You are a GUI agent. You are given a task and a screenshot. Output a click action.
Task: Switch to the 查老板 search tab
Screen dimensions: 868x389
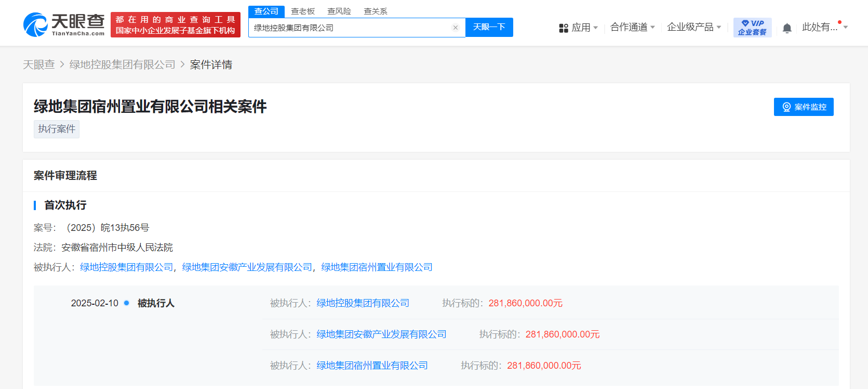pyautogui.click(x=303, y=11)
